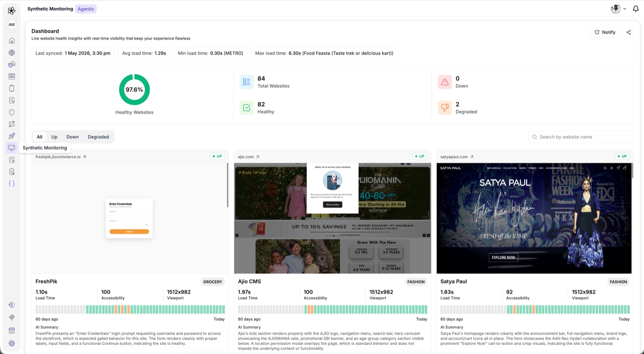Click the GROCERY tag on FreshPik card
The height and width of the screenshot is (354, 644).
click(x=213, y=282)
